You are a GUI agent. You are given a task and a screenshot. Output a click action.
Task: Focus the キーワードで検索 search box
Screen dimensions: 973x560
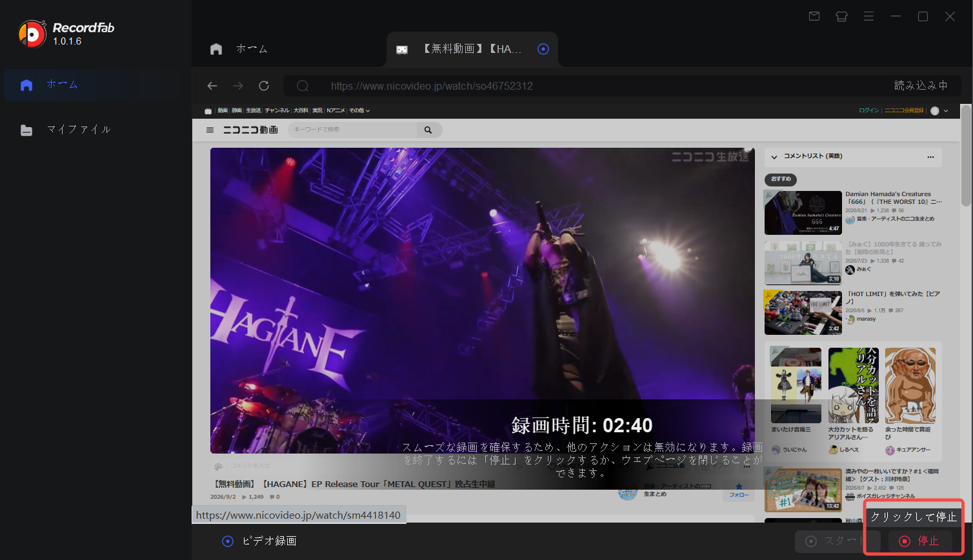tap(352, 130)
